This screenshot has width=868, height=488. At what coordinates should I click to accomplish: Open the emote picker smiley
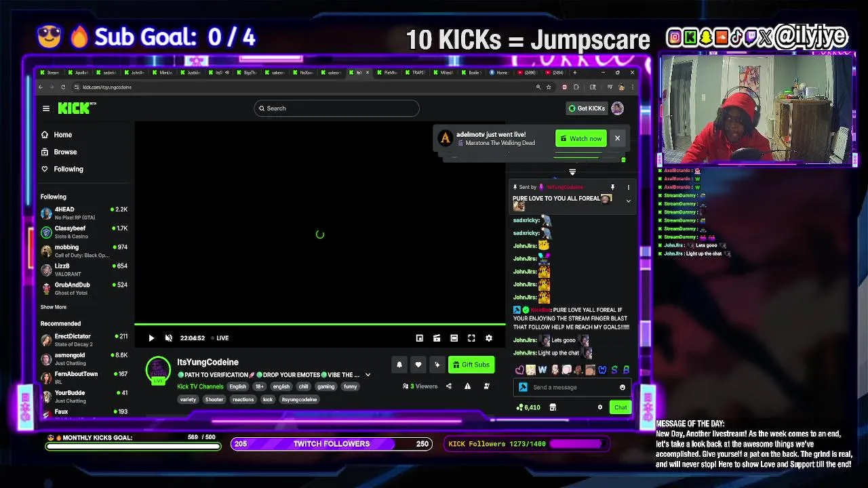click(x=623, y=387)
